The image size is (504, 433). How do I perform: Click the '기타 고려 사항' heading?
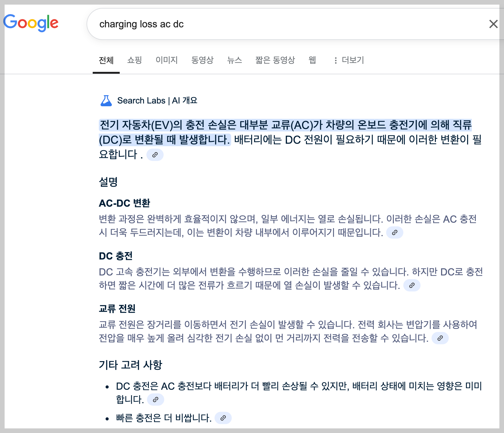(x=130, y=365)
